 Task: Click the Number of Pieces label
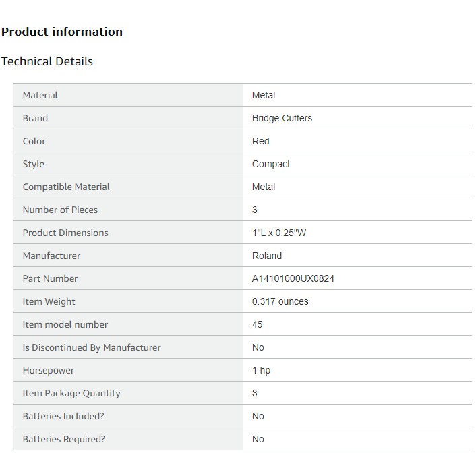(x=60, y=210)
